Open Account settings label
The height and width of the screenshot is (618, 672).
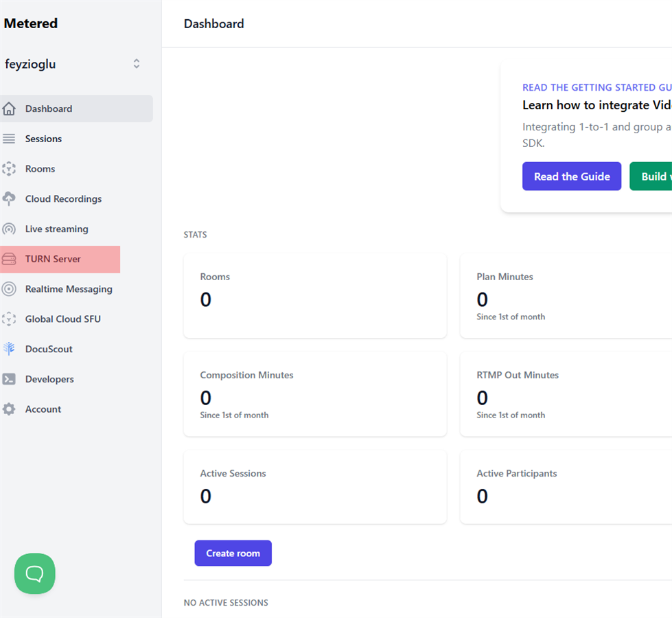tap(43, 409)
